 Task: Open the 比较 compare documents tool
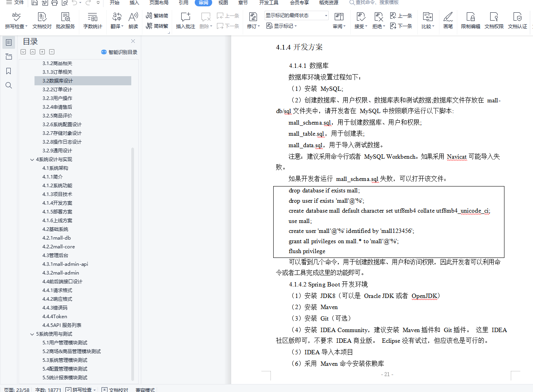pyautogui.click(x=428, y=21)
